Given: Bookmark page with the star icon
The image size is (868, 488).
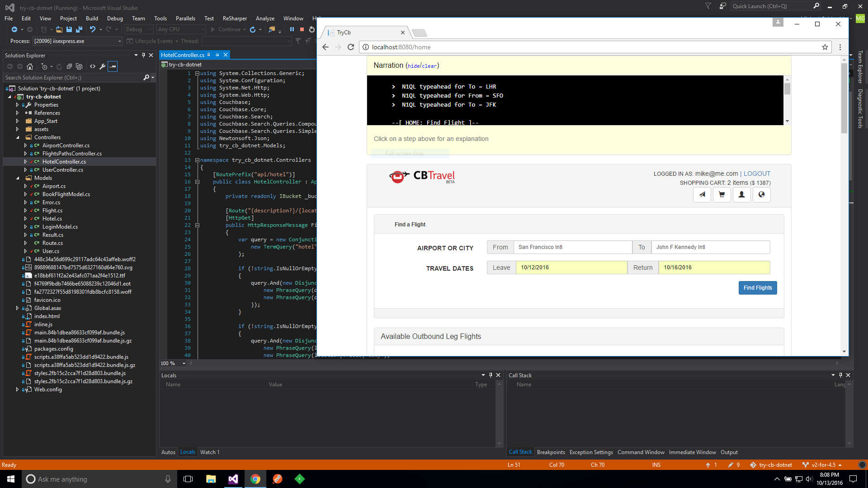Looking at the screenshot, I should coord(825,47).
